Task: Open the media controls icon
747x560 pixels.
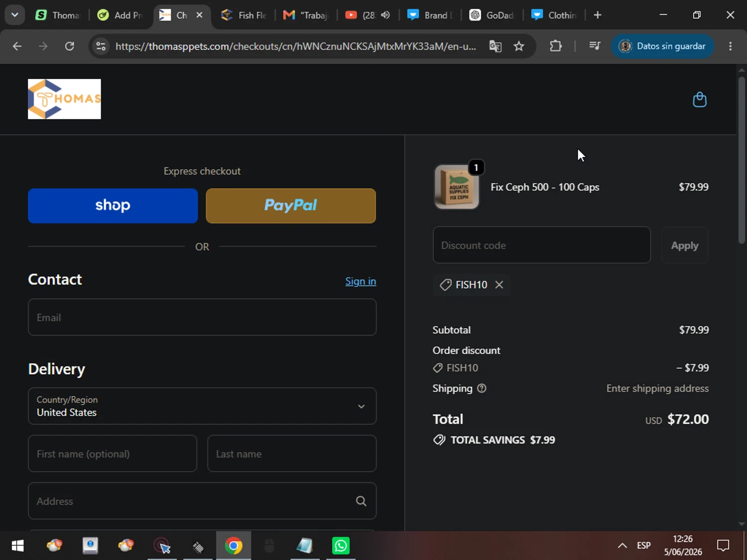Action: point(595,46)
